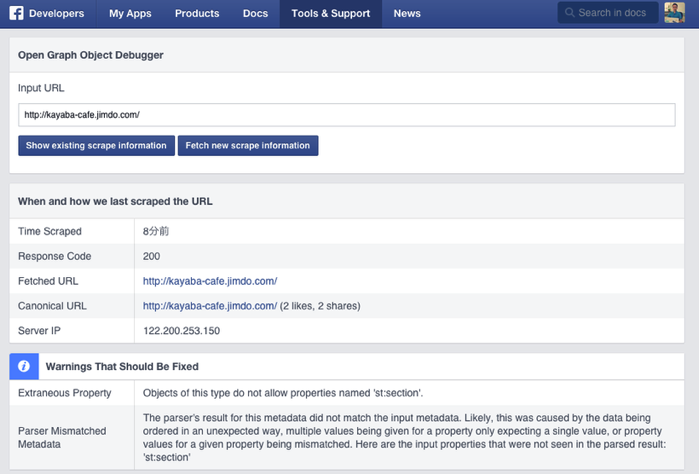Click the Input URL text field

[x=347, y=115]
